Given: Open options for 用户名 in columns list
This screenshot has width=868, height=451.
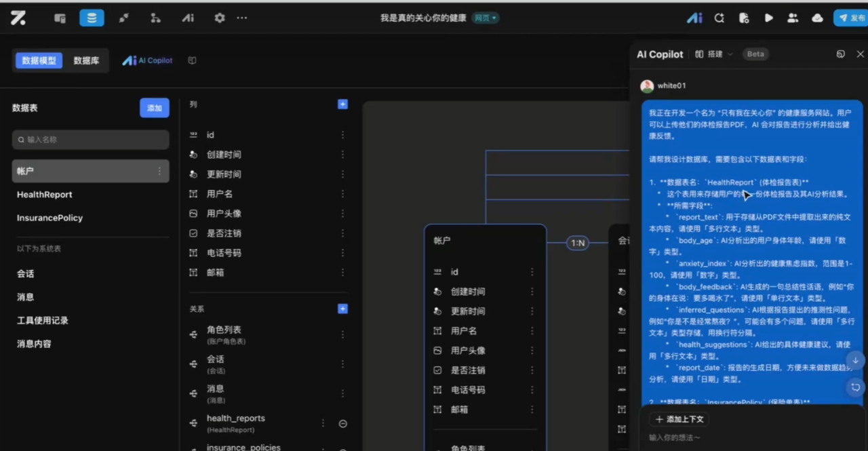Looking at the screenshot, I should pyautogui.click(x=342, y=194).
